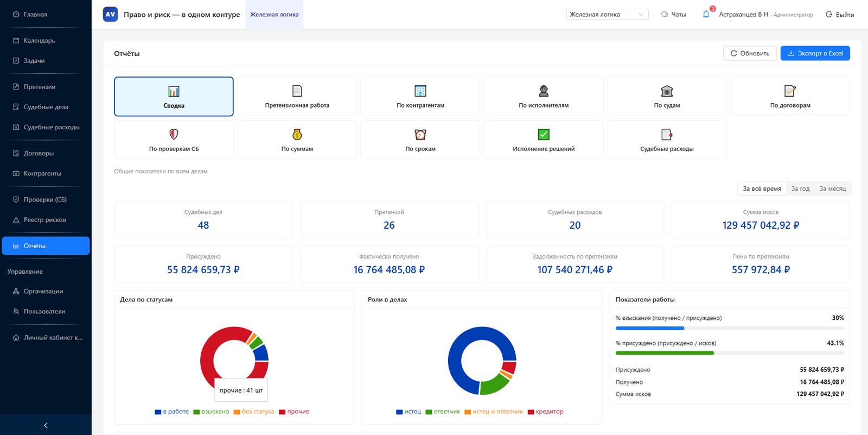Click the % взыскания progress bar
This screenshot has width=868, height=435.
tap(730, 328)
